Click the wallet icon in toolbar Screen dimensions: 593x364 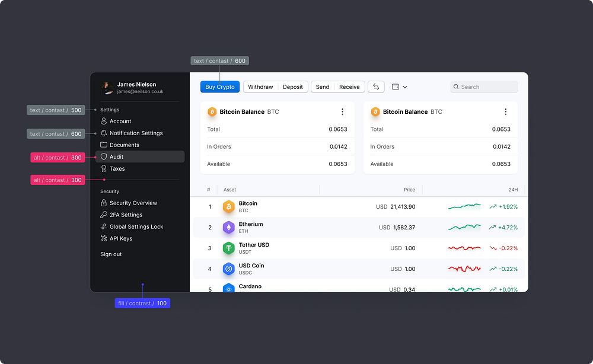[x=396, y=87]
